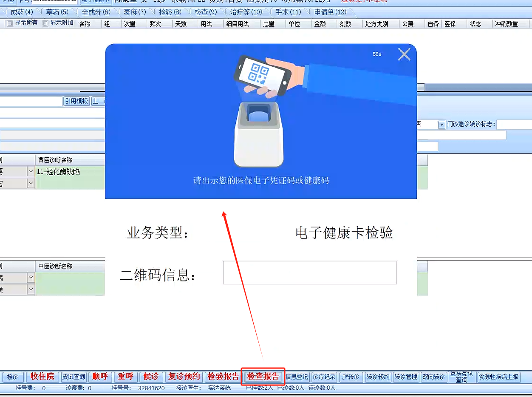Click the 自备 column header
The height and width of the screenshot is (397, 532).
pyautogui.click(x=433, y=24)
